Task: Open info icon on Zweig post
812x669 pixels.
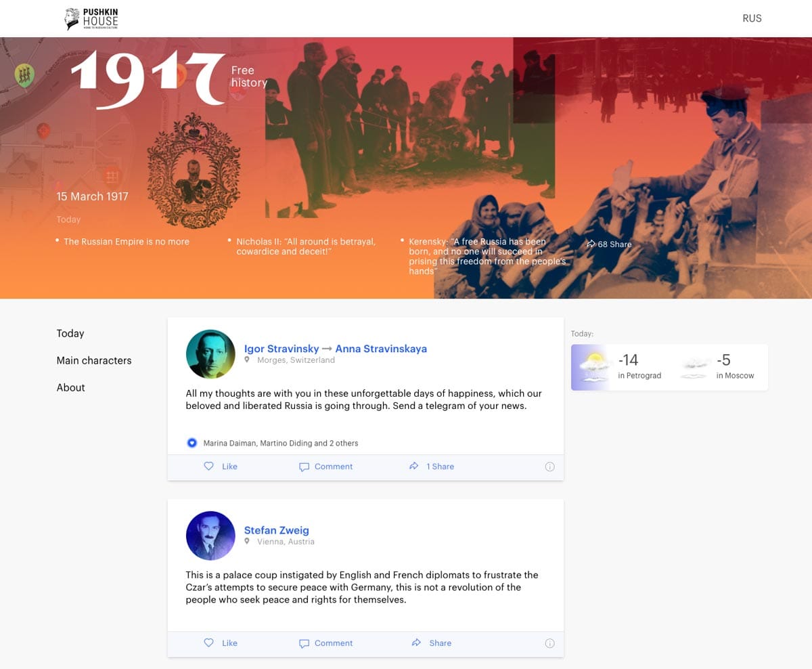Action: click(549, 643)
